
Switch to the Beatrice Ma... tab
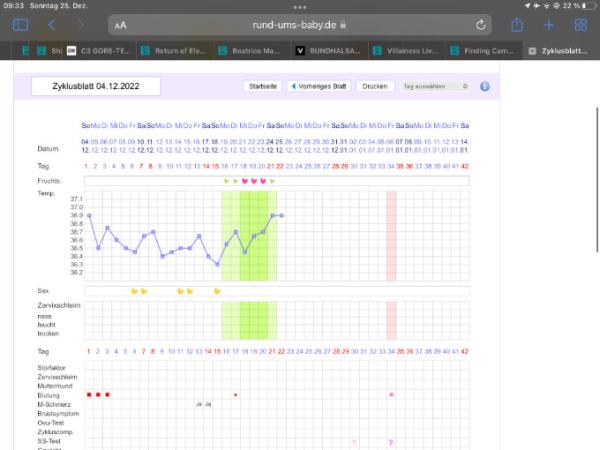(252, 51)
